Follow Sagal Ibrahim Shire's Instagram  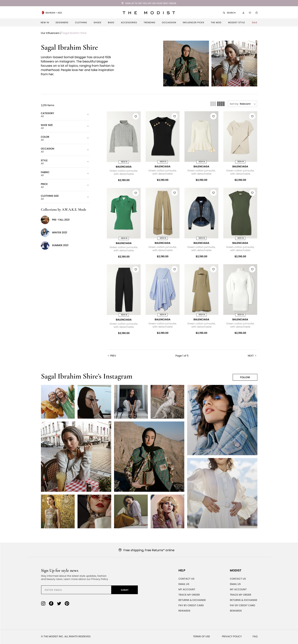coord(245,377)
